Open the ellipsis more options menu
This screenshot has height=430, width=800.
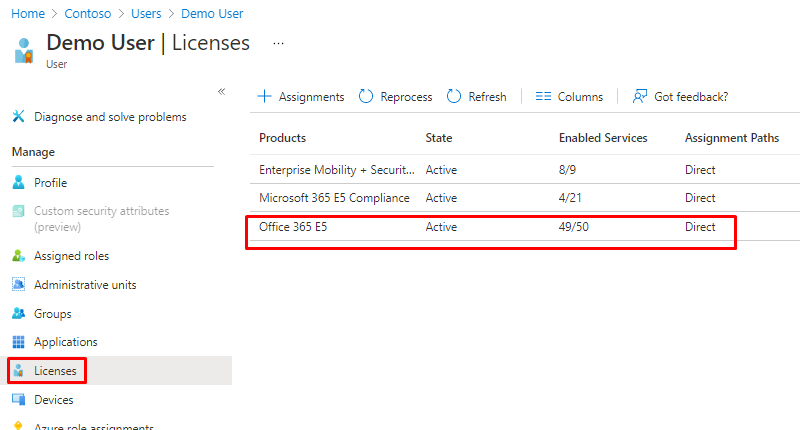[x=278, y=44]
